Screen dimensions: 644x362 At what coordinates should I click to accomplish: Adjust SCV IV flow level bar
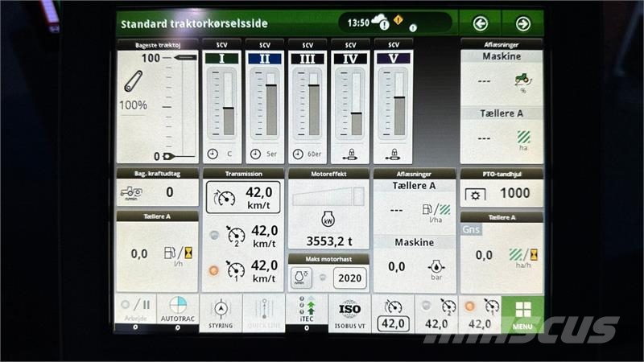357,104
